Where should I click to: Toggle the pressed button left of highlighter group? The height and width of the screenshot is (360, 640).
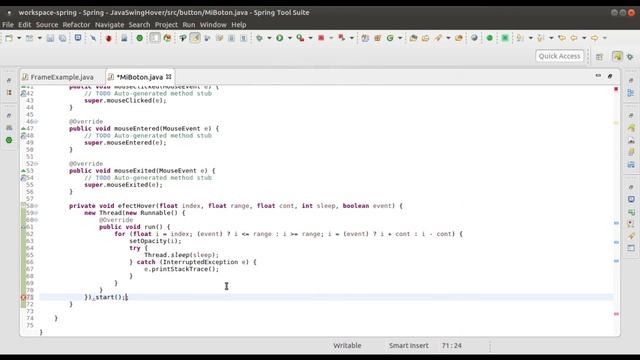click(x=155, y=38)
